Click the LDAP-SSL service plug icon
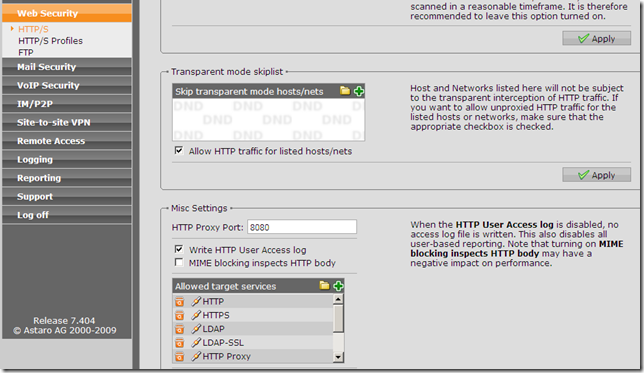This screenshot has height=373, width=644. (196, 343)
